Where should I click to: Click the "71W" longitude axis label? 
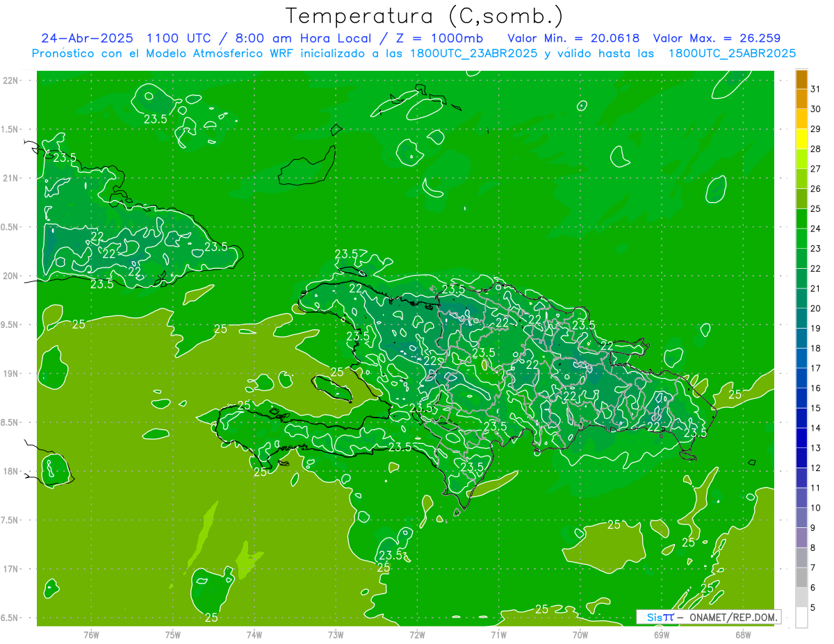pos(498,634)
